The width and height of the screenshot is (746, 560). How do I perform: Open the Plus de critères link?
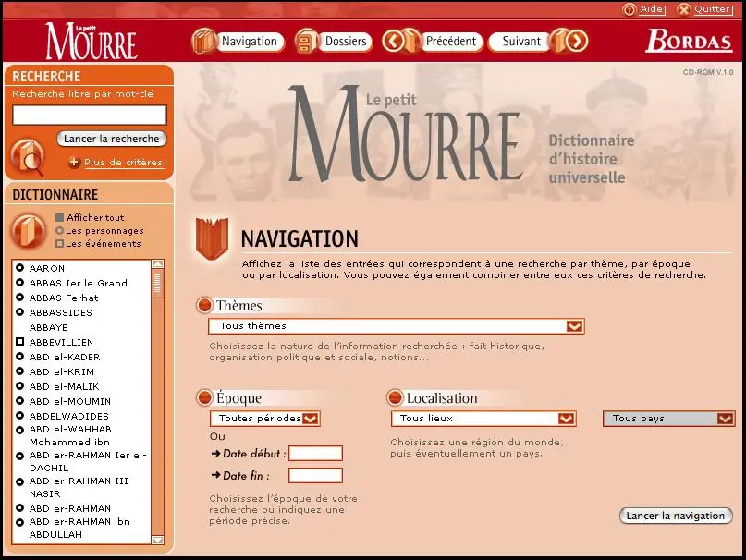coord(124,163)
